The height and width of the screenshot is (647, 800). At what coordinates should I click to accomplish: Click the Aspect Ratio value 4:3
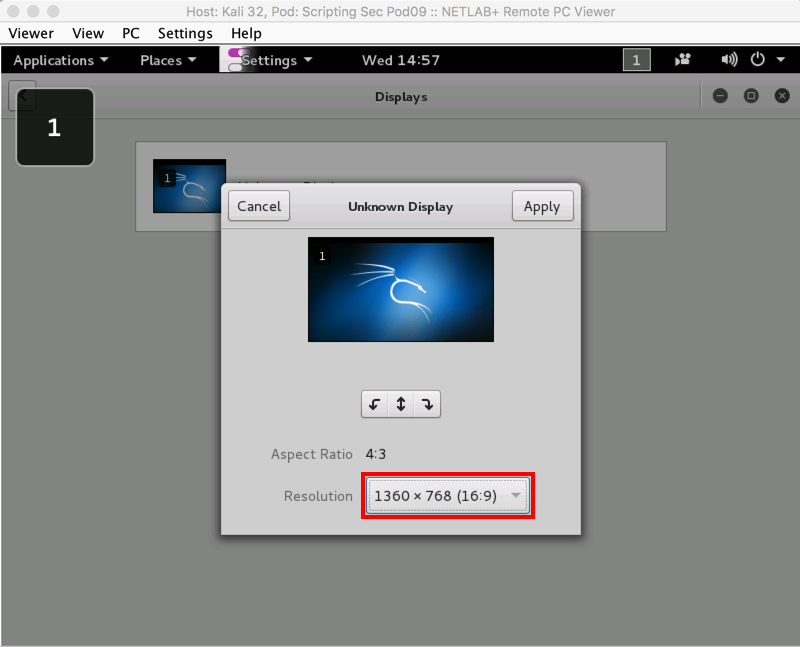[376, 454]
